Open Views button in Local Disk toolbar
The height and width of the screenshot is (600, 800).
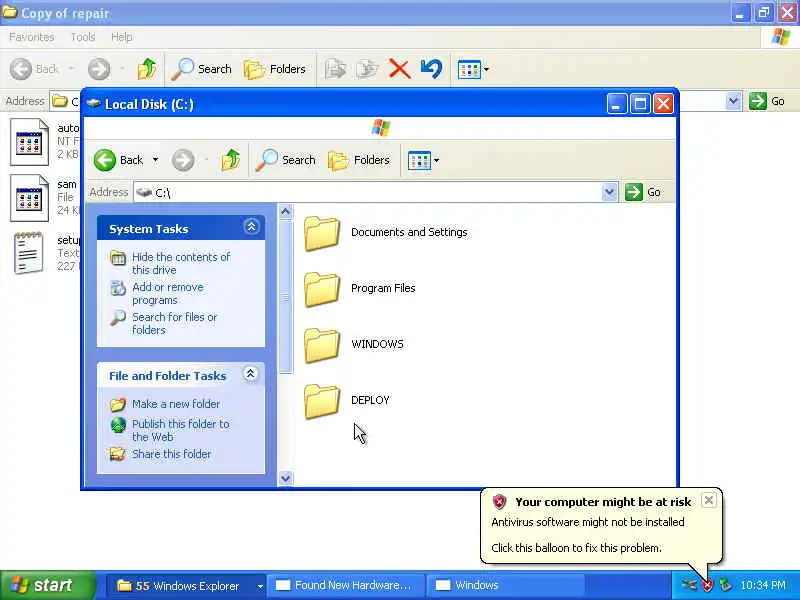[x=423, y=160]
